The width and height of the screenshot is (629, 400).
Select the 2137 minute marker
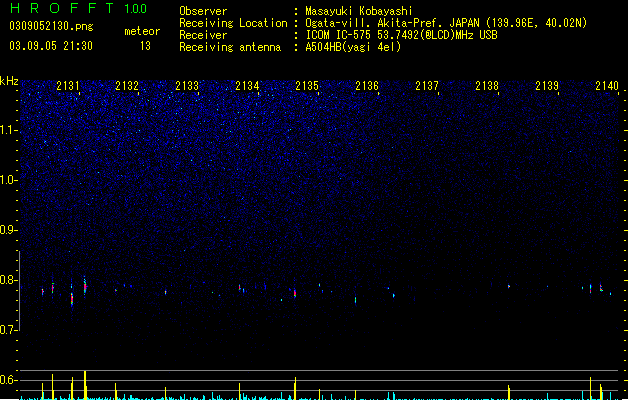pyautogui.click(x=427, y=86)
